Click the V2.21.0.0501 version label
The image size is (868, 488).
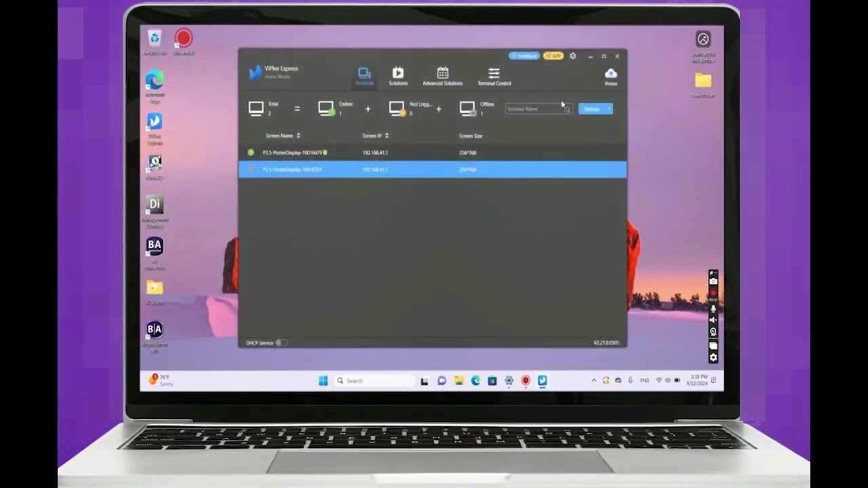(x=606, y=343)
